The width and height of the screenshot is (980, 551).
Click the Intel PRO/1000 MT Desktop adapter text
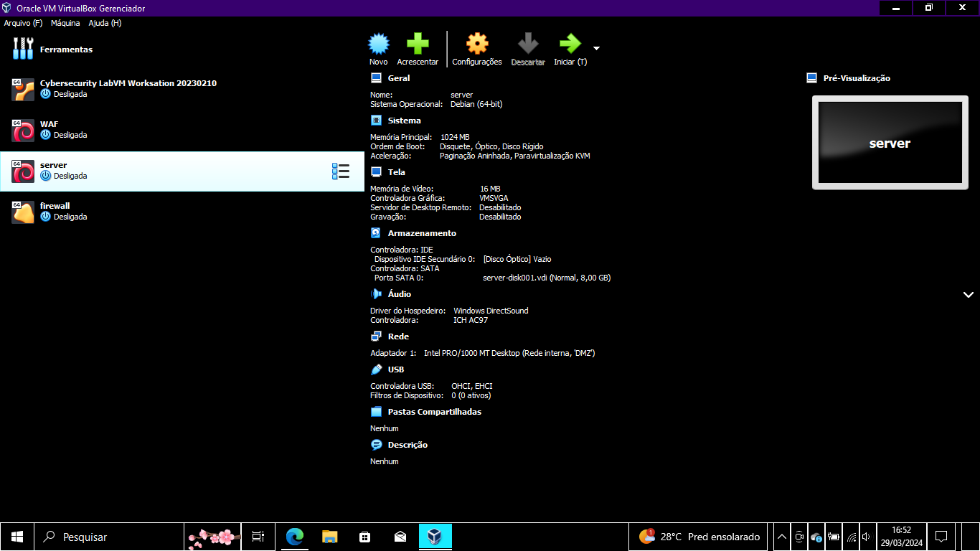coord(509,353)
